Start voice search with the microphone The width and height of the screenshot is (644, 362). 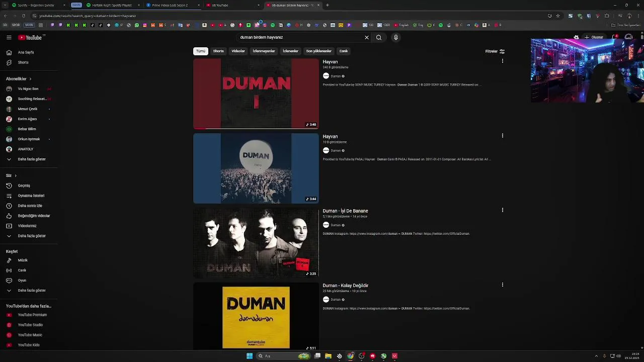[x=396, y=37]
